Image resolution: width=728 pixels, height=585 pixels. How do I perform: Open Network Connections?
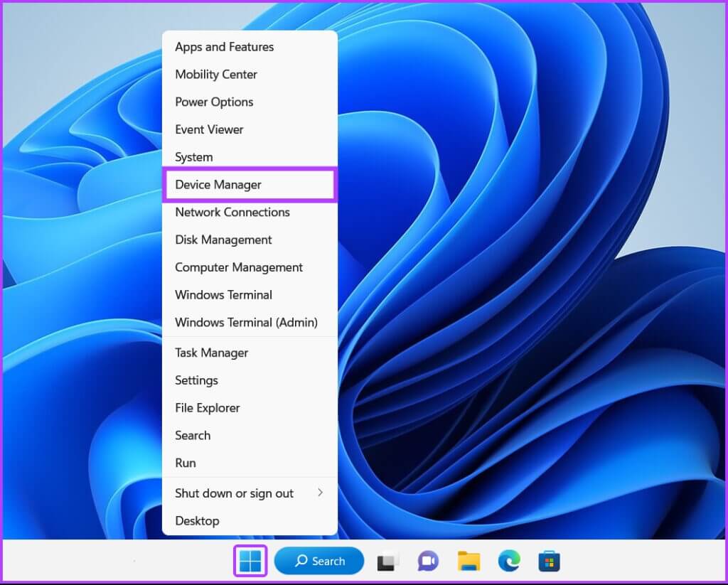pos(232,212)
